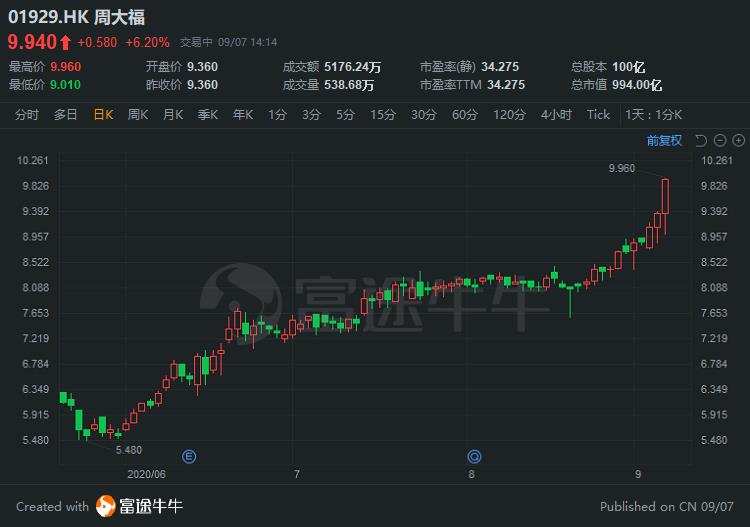Click the +0.580 price change value
Image resolution: width=750 pixels, height=527 pixels.
point(97,43)
